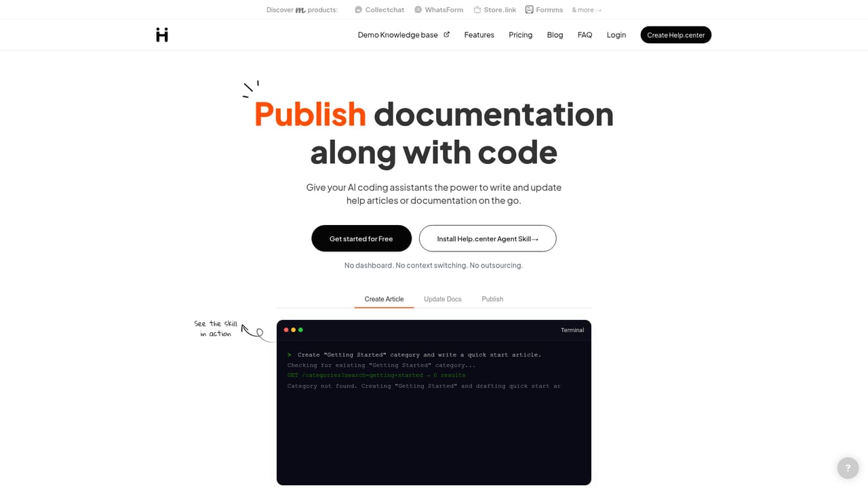Click the Collectchat chat bubble icon
The height and width of the screenshot is (488, 868).
tap(358, 9)
